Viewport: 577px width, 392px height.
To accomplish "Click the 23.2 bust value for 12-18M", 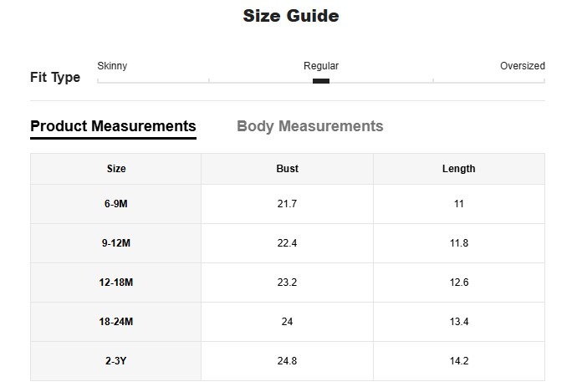I will 287,283.
